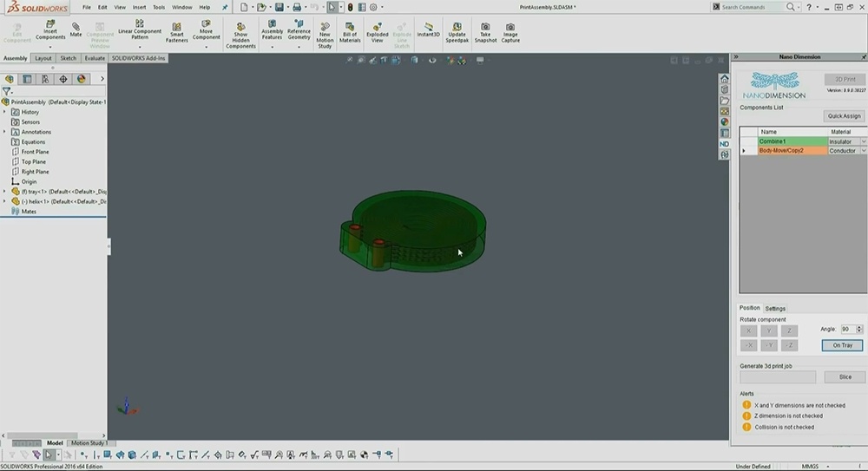The width and height of the screenshot is (868, 471).
Task: Open the File menu
Action: 87,7
